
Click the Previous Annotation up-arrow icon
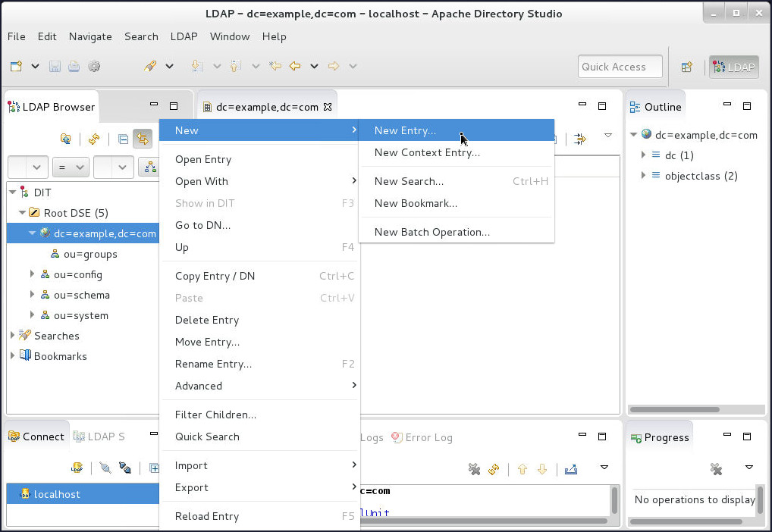pos(235,66)
